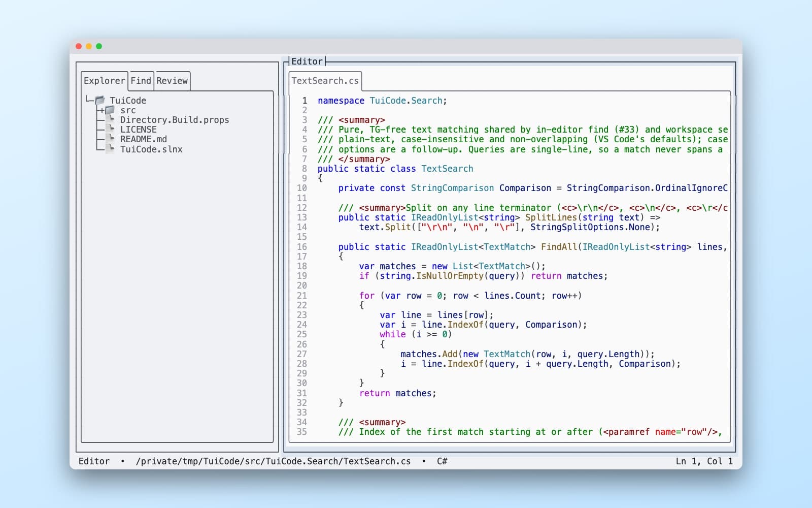Click 'return matches;' on line 31
Image resolution: width=812 pixels, height=508 pixels.
pos(398,393)
